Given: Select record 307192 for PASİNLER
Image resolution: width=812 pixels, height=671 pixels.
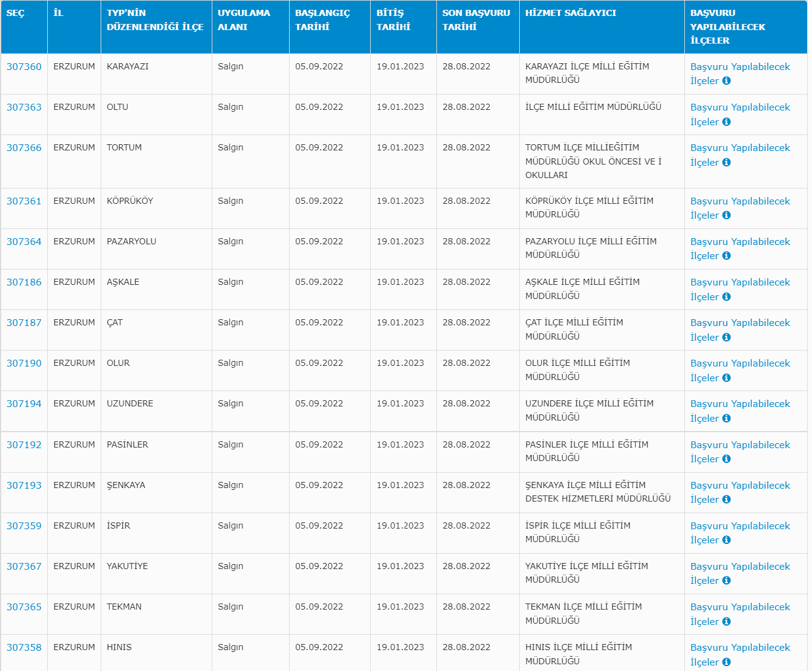Looking at the screenshot, I should (24, 445).
